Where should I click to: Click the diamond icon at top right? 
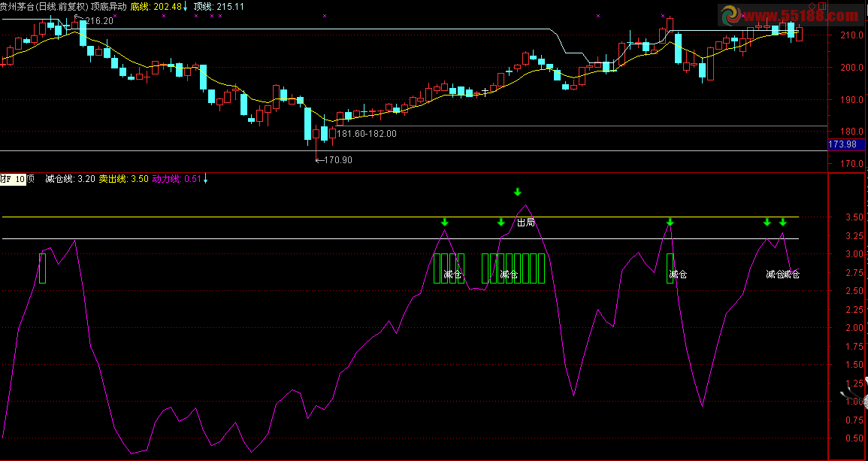click(x=812, y=6)
